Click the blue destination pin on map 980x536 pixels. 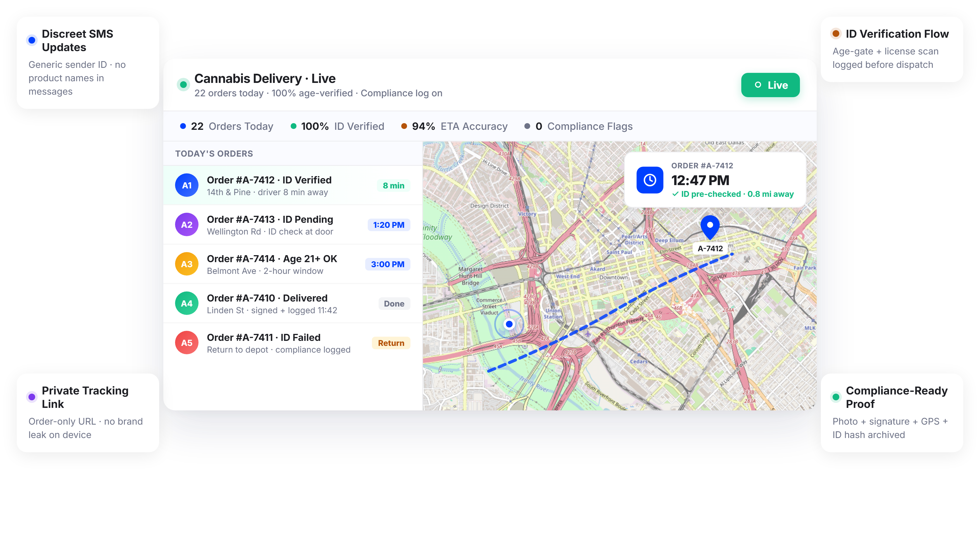click(x=710, y=228)
